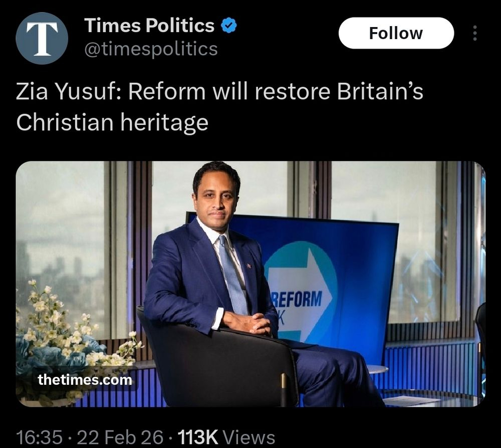
Task: Click the thetimes.com domain label
Action: pos(85,380)
